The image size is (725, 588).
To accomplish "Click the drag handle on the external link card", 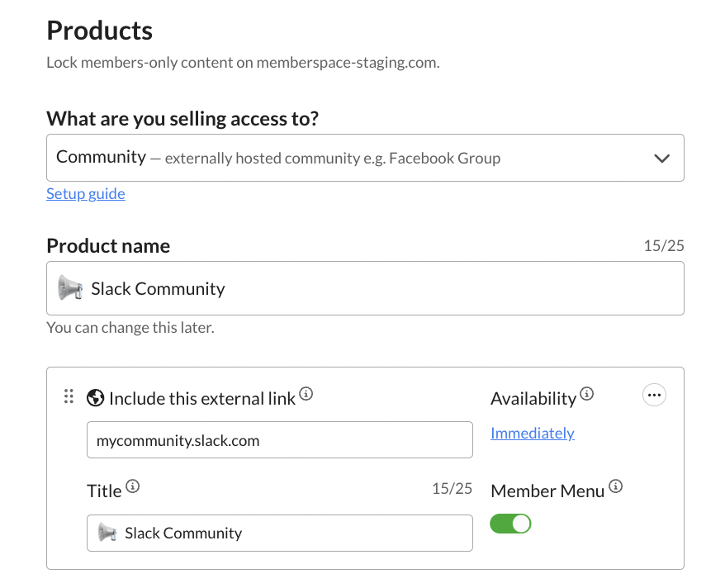I will pyautogui.click(x=69, y=396).
